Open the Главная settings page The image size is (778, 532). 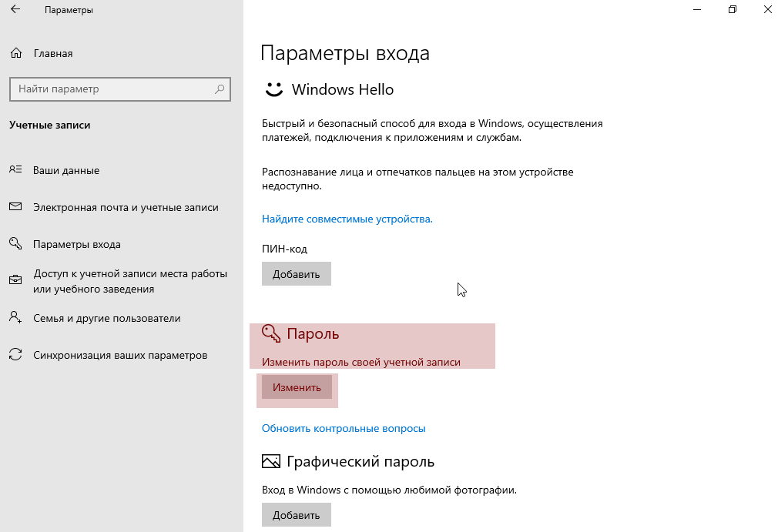[53, 54]
